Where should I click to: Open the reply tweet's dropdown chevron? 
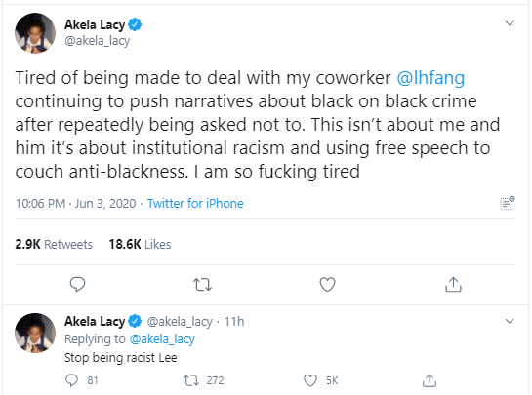(510, 321)
